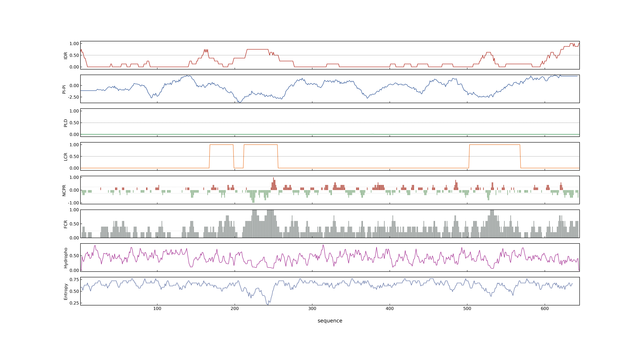Screen dimensions: 644x343
Task: Click the IDR plateau between residues 215 and 245
Action: [257, 49]
